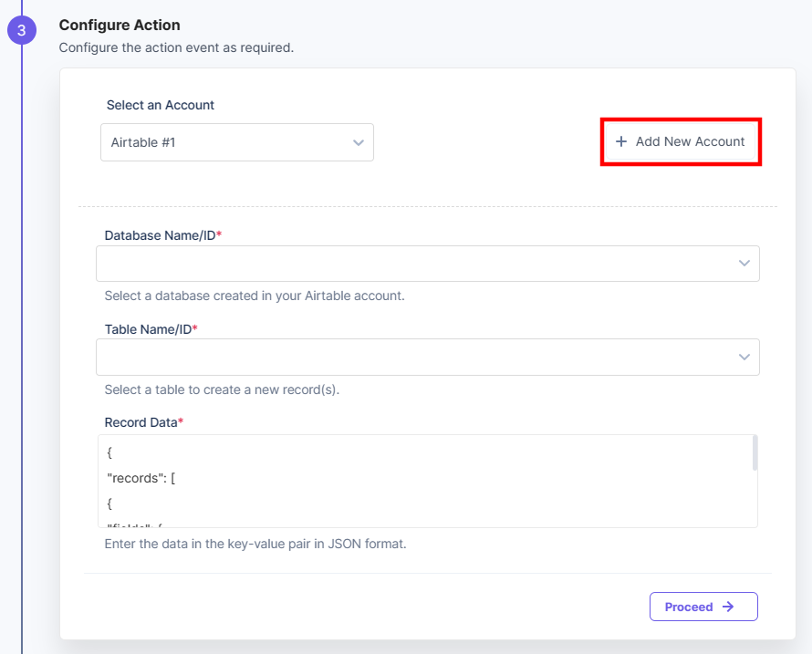Click "Select a database created in your Airtable account."
The height and width of the screenshot is (654, 812).
click(x=254, y=296)
